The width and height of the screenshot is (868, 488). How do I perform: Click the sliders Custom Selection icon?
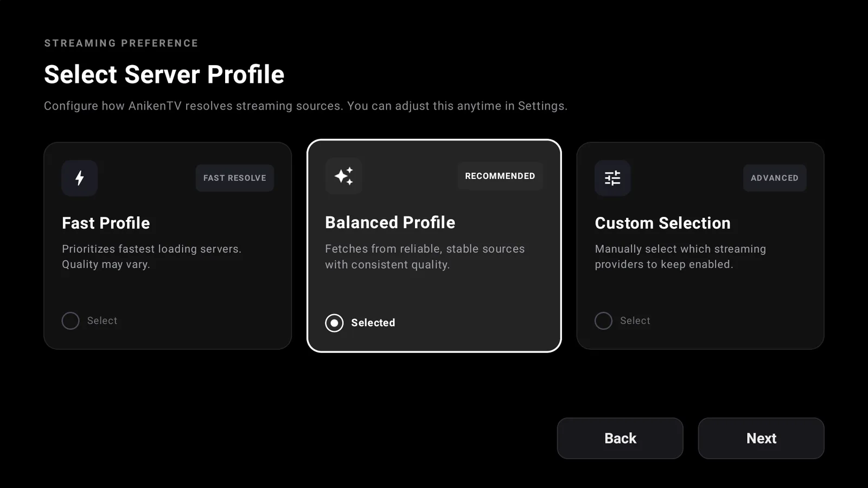point(612,178)
